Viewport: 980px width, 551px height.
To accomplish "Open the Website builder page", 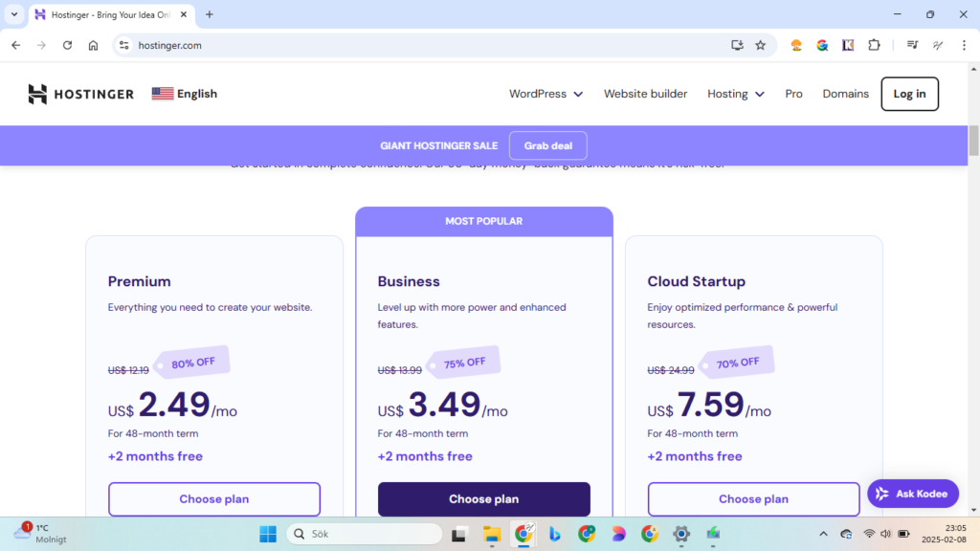I will (645, 94).
